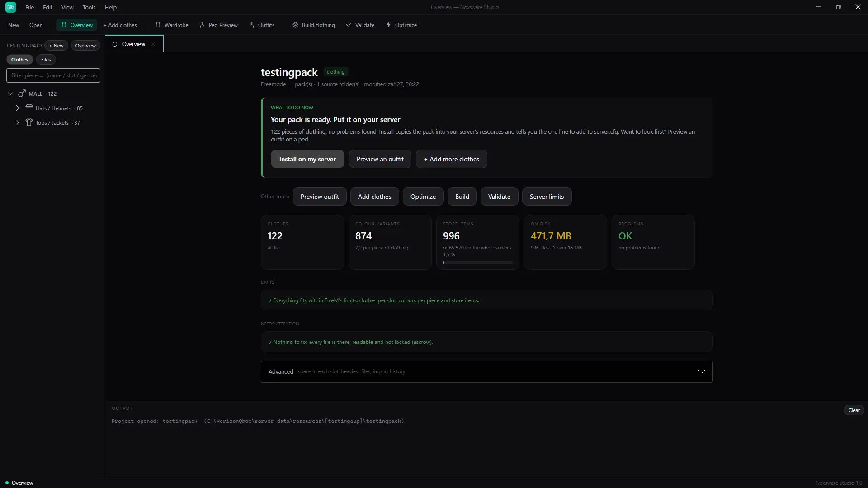The height and width of the screenshot is (488, 868).
Task: Open the File menu
Action: pyautogui.click(x=30, y=7)
